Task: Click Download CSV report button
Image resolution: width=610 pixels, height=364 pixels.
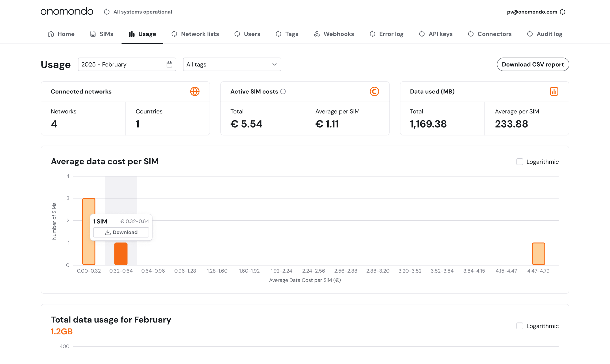Action: (533, 64)
